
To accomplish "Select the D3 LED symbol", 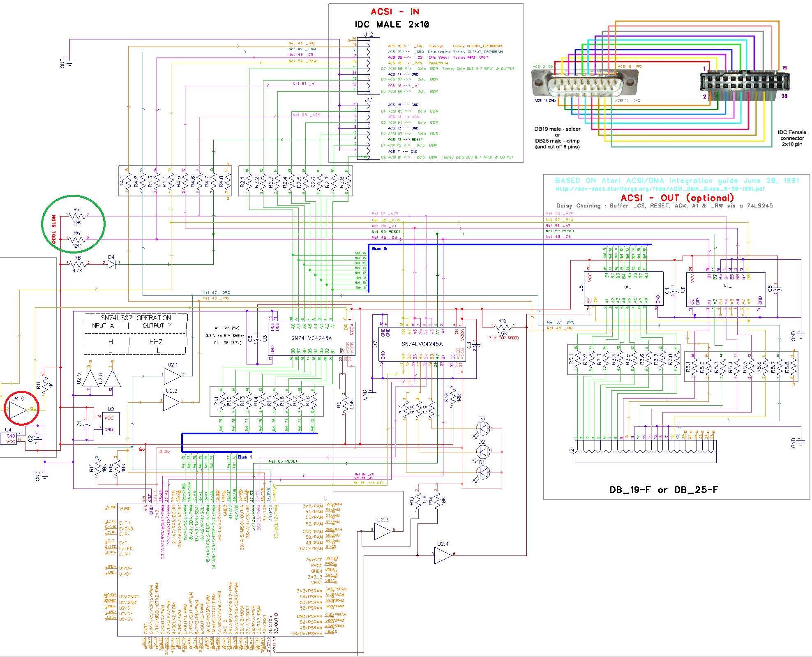I will click(483, 429).
